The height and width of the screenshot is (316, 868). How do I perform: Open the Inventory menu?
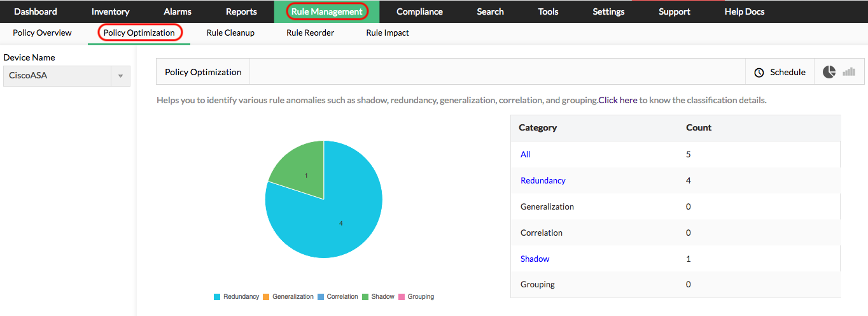click(x=110, y=11)
